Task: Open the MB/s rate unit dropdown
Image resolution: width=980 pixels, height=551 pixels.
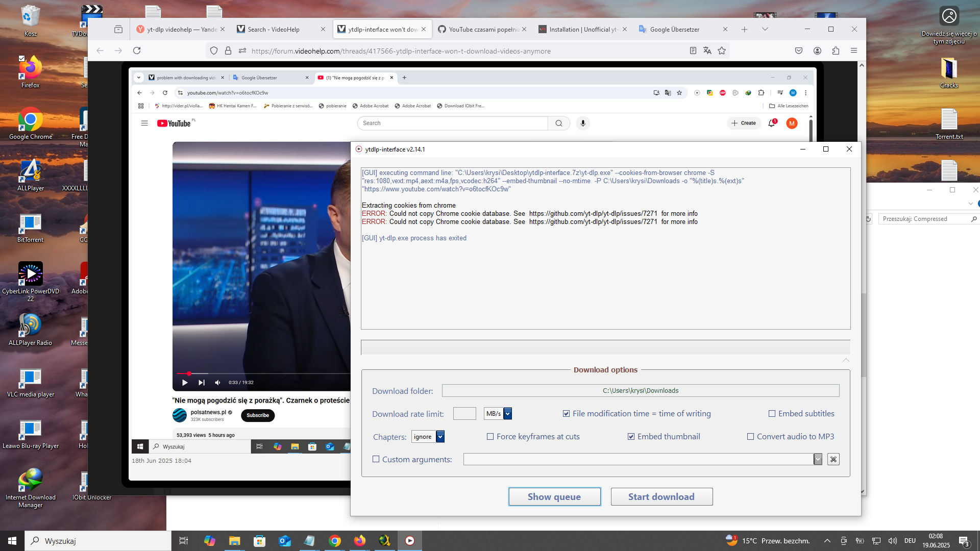Action: coord(507,414)
